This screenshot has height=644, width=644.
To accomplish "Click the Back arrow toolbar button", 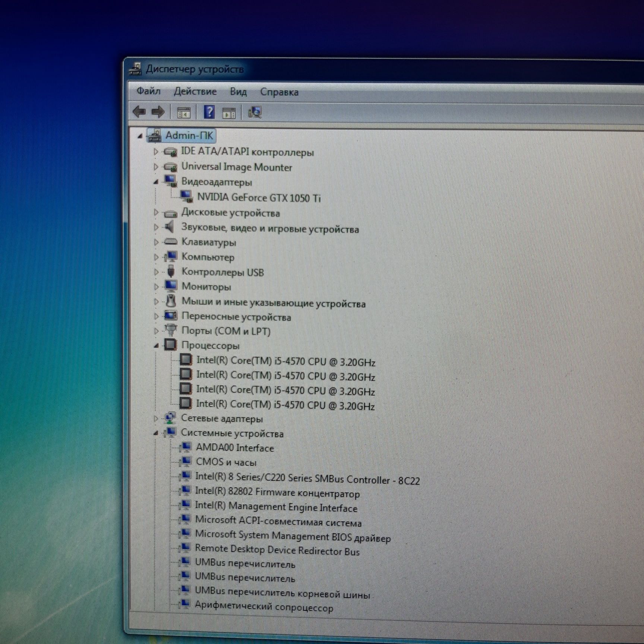I will [x=139, y=112].
